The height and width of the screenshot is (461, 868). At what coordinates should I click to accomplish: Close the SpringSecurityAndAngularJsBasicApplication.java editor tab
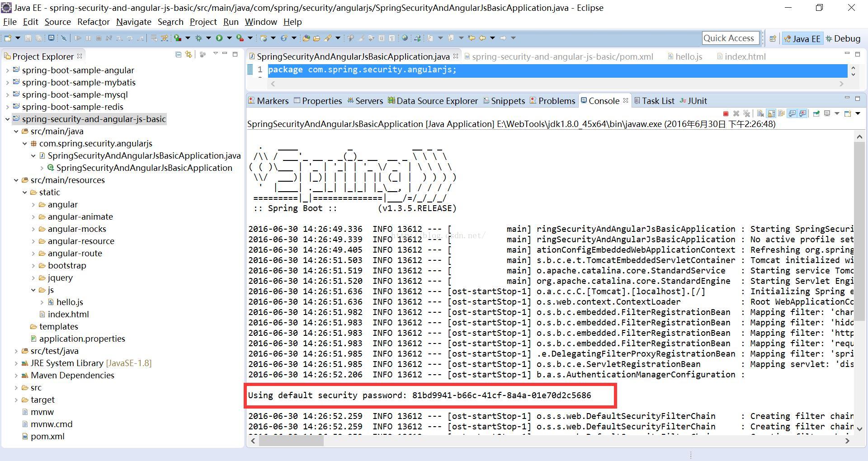456,56
